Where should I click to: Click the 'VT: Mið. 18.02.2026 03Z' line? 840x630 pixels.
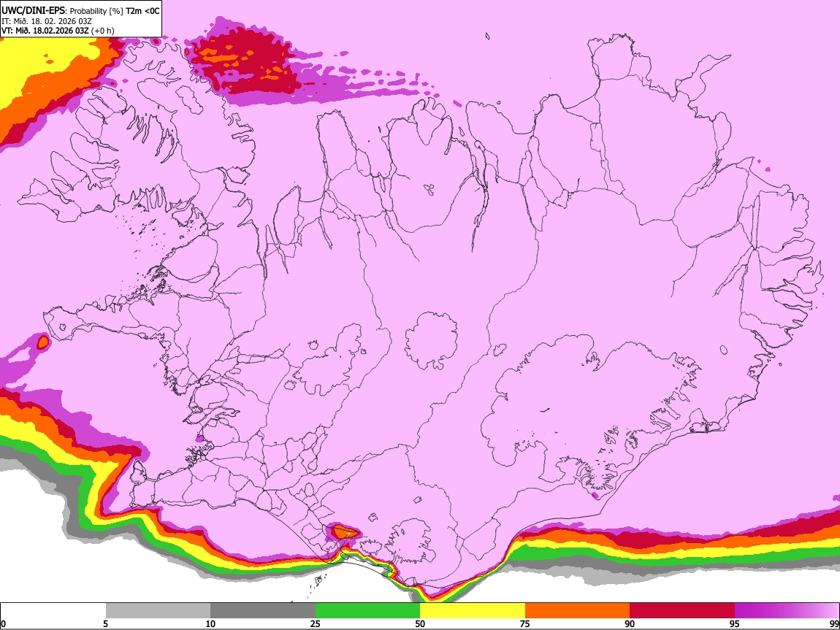pyautogui.click(x=45, y=31)
